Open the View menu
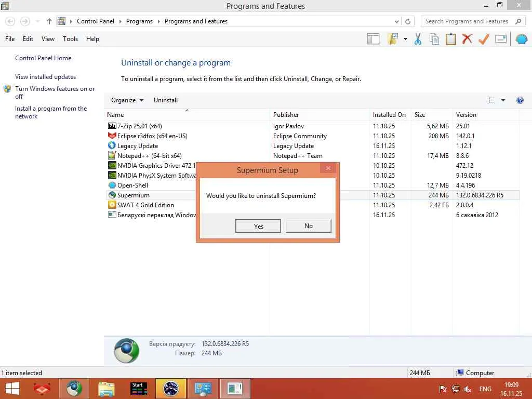Image resolution: width=532 pixels, height=399 pixels. point(48,39)
